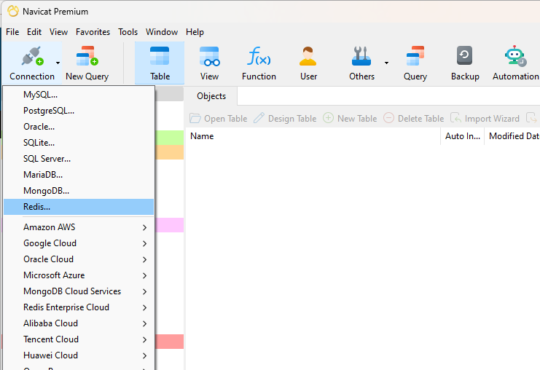
Task: Open the View menu in menu bar
Action: [x=59, y=32]
